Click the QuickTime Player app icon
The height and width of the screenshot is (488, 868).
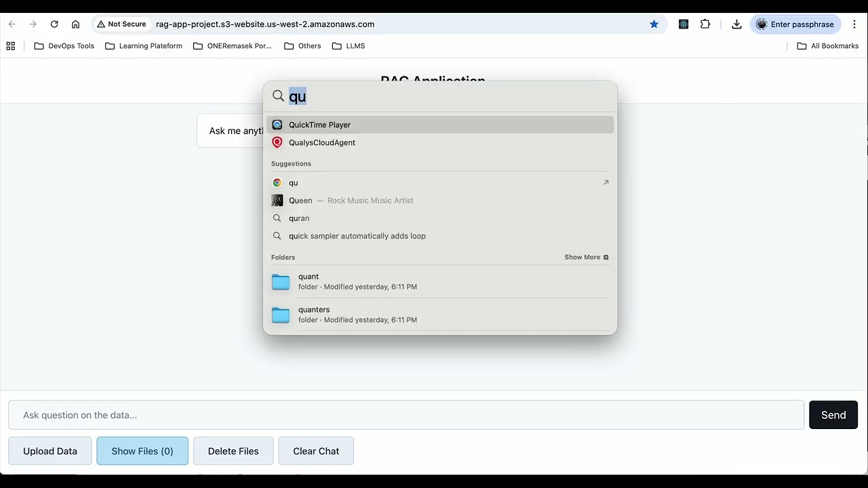tap(277, 125)
